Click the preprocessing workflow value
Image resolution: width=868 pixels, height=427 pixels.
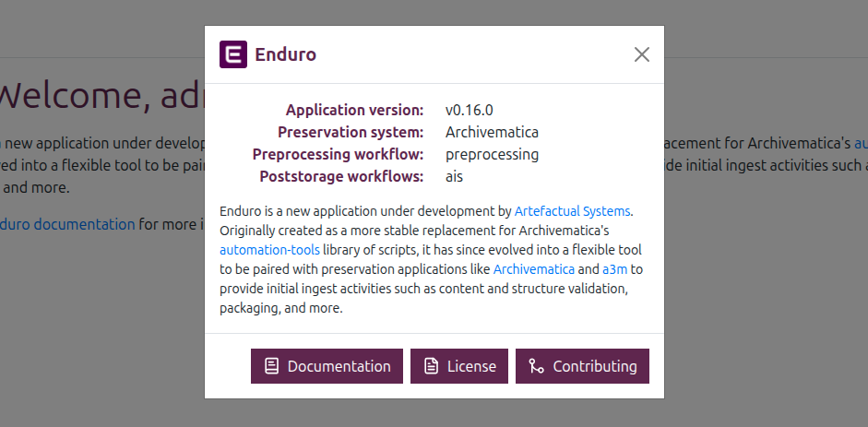(x=492, y=154)
